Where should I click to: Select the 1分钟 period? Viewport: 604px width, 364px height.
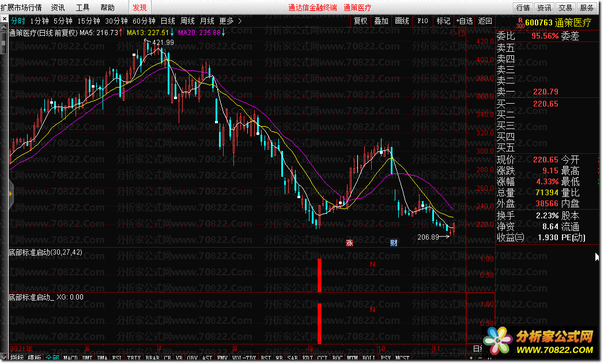[40, 21]
